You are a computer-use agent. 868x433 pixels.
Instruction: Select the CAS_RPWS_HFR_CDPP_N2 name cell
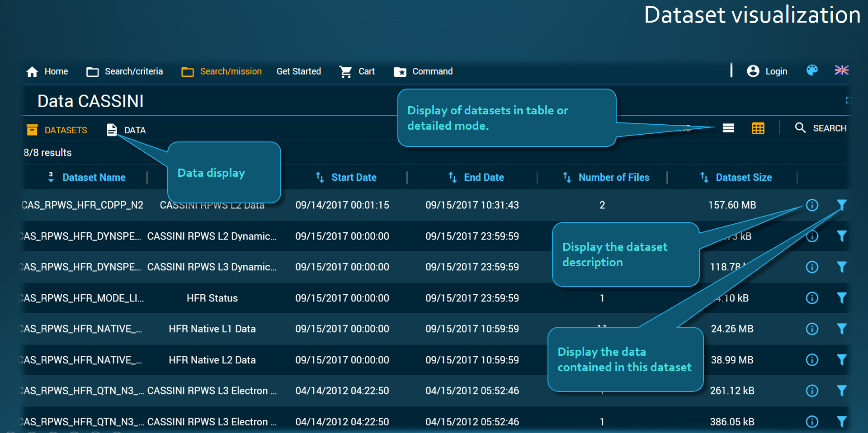coord(82,205)
